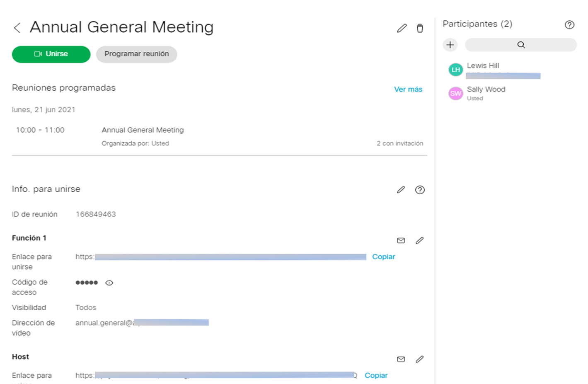The image size is (588, 384).
Task: Click the participant search field
Action: click(520, 45)
